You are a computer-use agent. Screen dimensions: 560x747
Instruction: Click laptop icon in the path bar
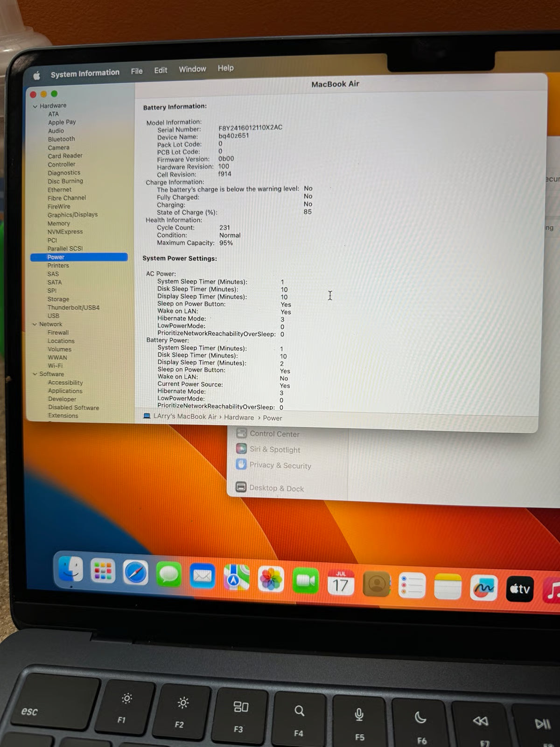pos(147,416)
